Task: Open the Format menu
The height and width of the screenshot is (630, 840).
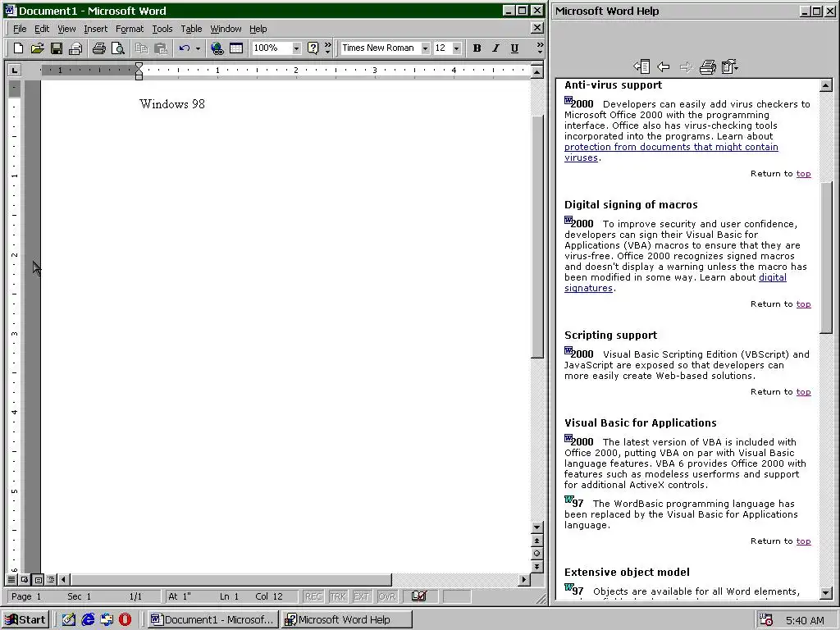Action: click(130, 29)
